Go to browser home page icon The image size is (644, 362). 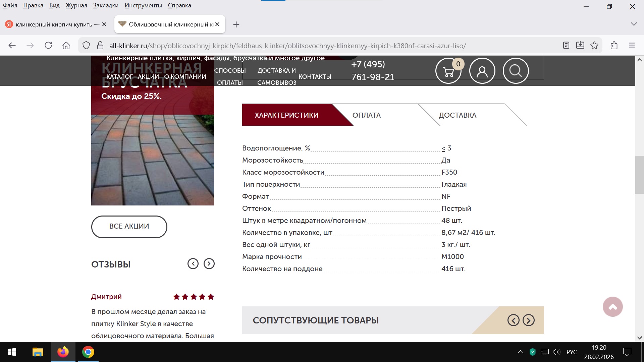coord(66,46)
